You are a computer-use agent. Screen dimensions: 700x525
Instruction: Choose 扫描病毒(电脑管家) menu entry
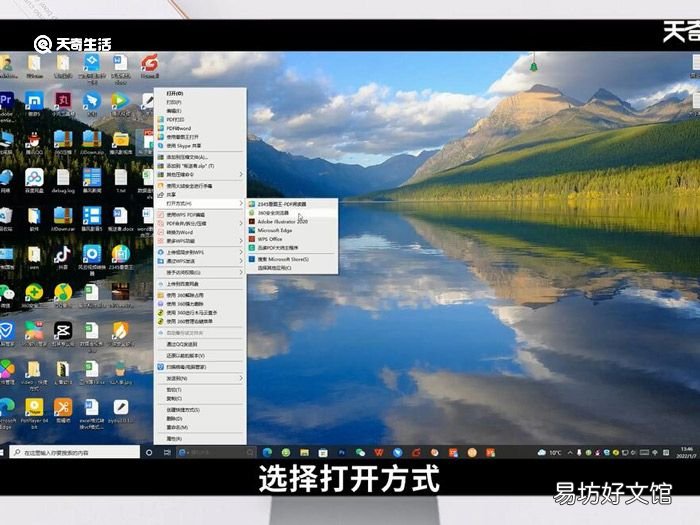pos(200,367)
